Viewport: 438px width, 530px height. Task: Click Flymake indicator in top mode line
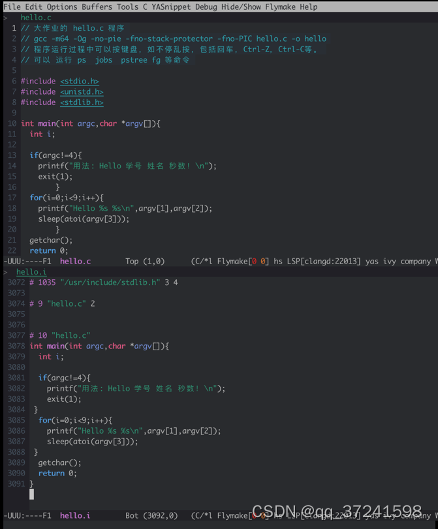243,261
